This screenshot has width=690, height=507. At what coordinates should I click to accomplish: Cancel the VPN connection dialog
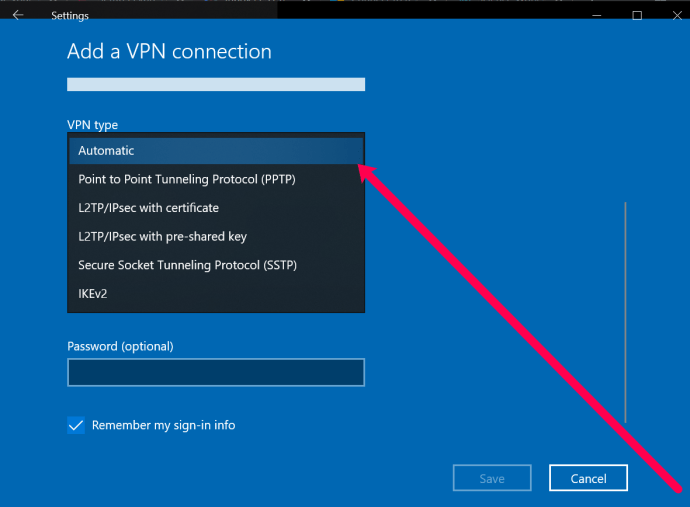click(x=588, y=478)
